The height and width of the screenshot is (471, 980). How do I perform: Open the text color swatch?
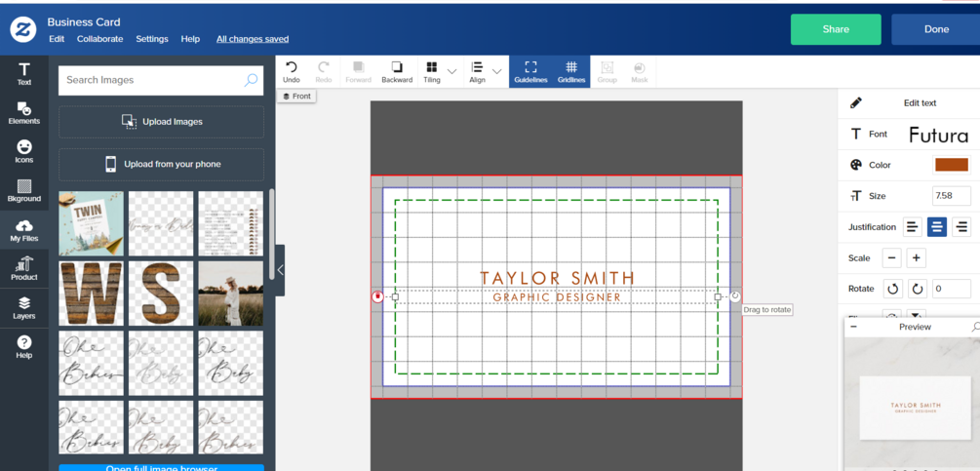point(952,165)
